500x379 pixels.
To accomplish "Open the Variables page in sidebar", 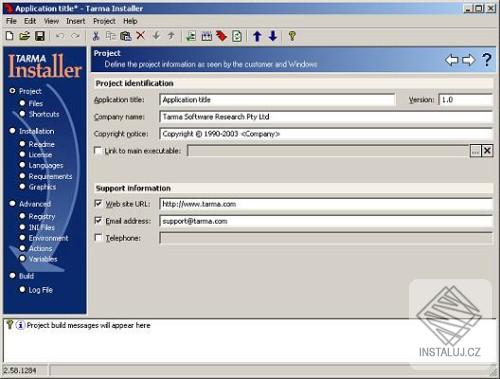I will click(43, 259).
